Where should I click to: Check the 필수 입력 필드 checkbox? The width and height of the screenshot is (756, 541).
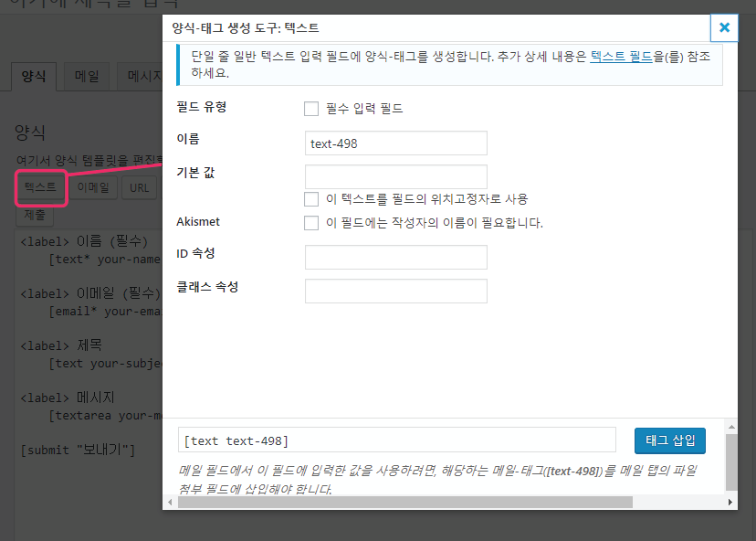(x=311, y=109)
